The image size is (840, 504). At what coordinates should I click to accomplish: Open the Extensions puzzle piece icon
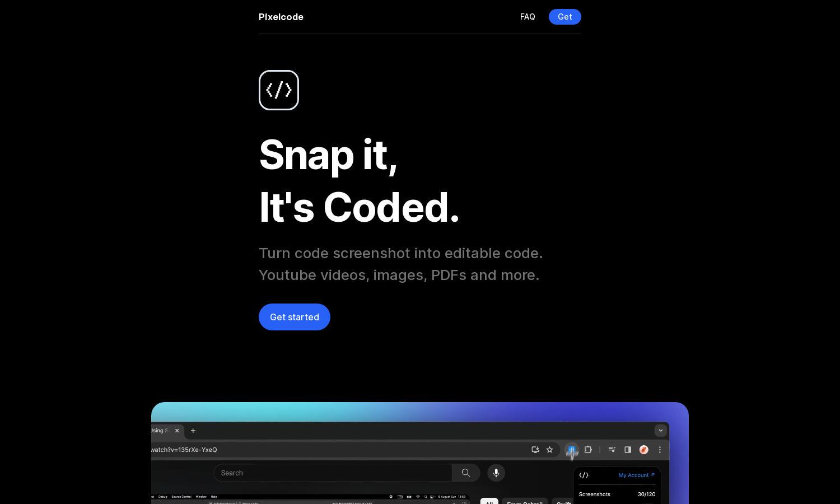click(588, 450)
